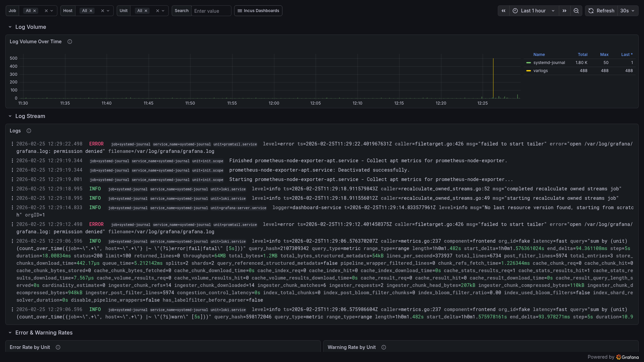This screenshot has width=644, height=362.
Task: Sort legend by Total column
Action: point(583,55)
